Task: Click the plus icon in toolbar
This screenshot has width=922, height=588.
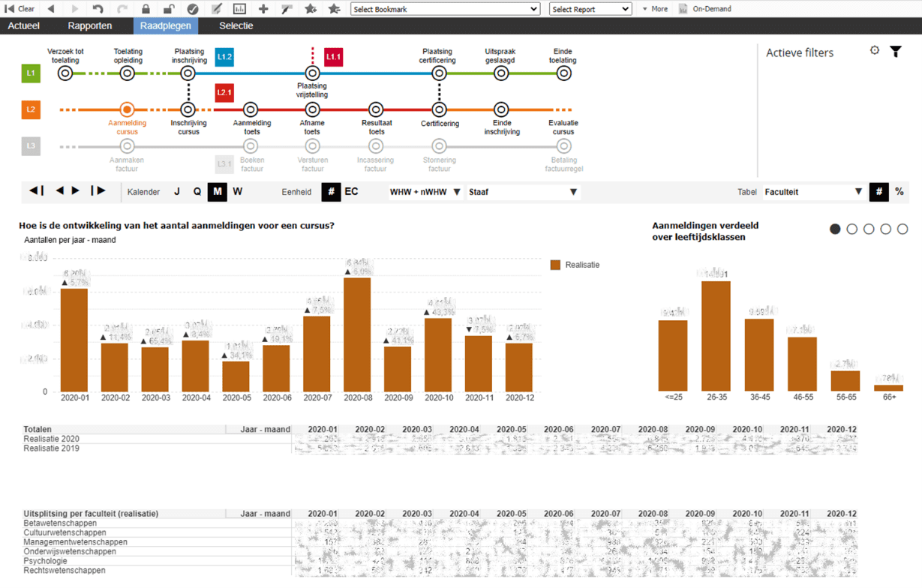Action: tap(263, 9)
